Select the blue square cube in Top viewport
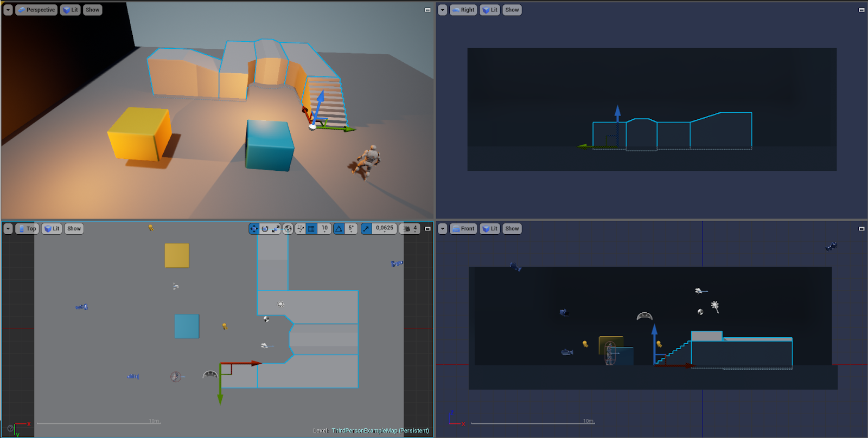The height and width of the screenshot is (438, 868). tap(187, 326)
